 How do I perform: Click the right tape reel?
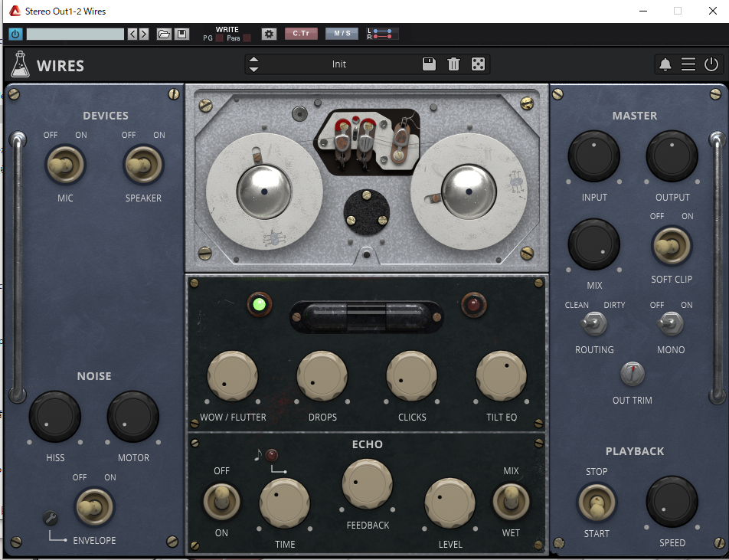tap(469, 192)
